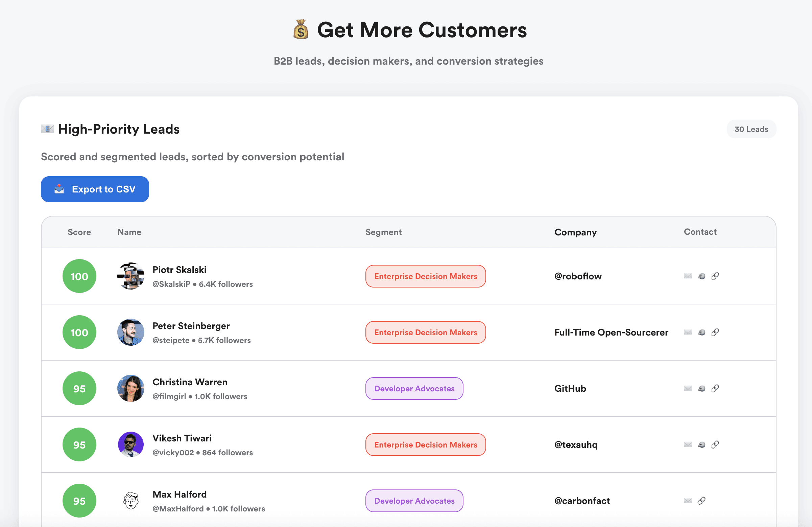
Task: Click email icon for Piotr Skalski
Action: point(688,276)
